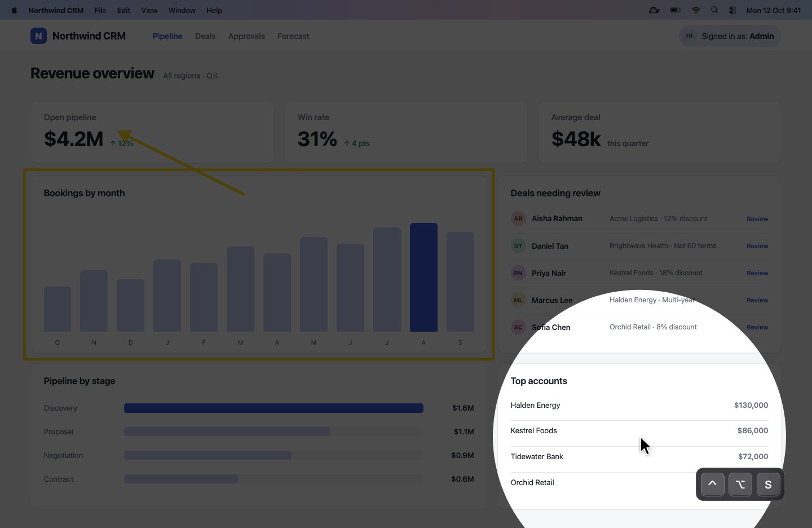This screenshot has width=812, height=528.
Task: Review Aisha Rahman's Acme Logistics deal
Action: click(757, 219)
